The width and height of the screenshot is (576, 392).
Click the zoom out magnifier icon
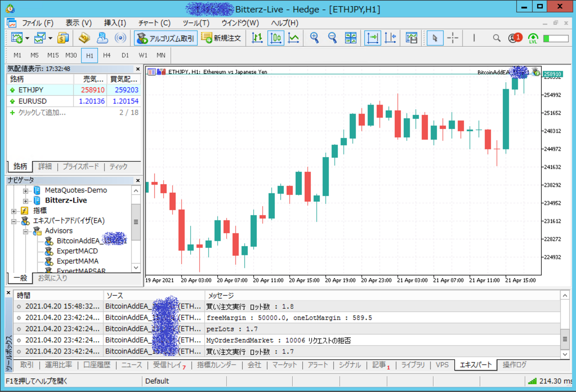tap(332, 38)
